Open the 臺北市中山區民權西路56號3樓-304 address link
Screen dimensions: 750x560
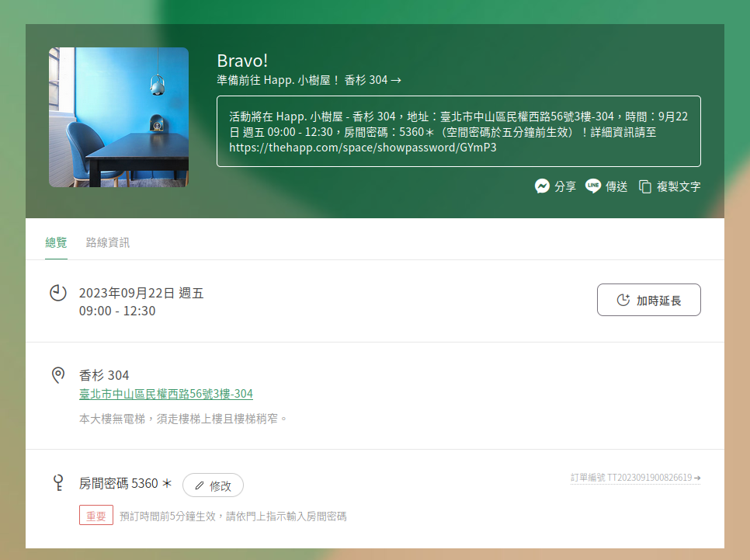click(x=166, y=394)
